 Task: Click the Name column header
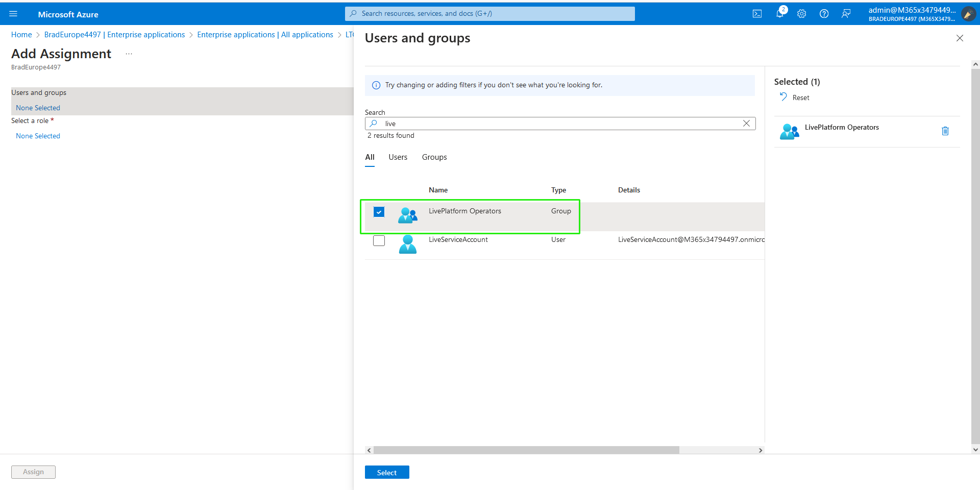pos(438,190)
